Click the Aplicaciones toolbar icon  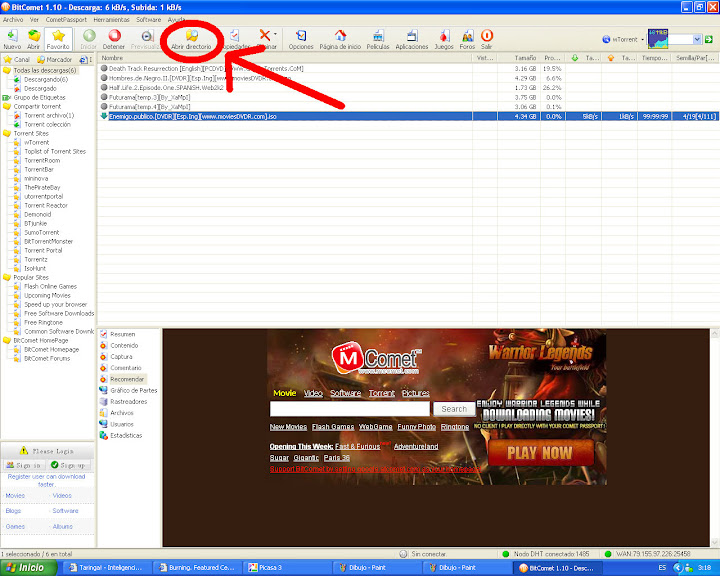(412, 36)
